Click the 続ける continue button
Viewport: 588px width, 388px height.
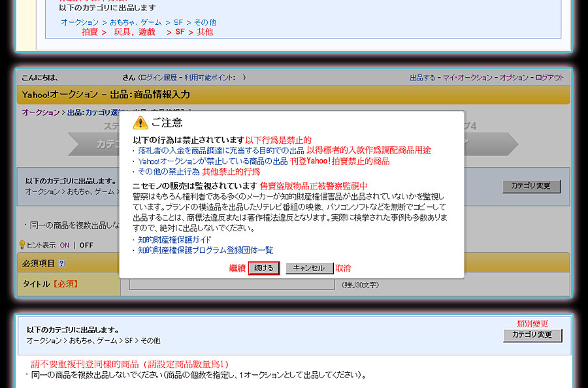[264, 268]
